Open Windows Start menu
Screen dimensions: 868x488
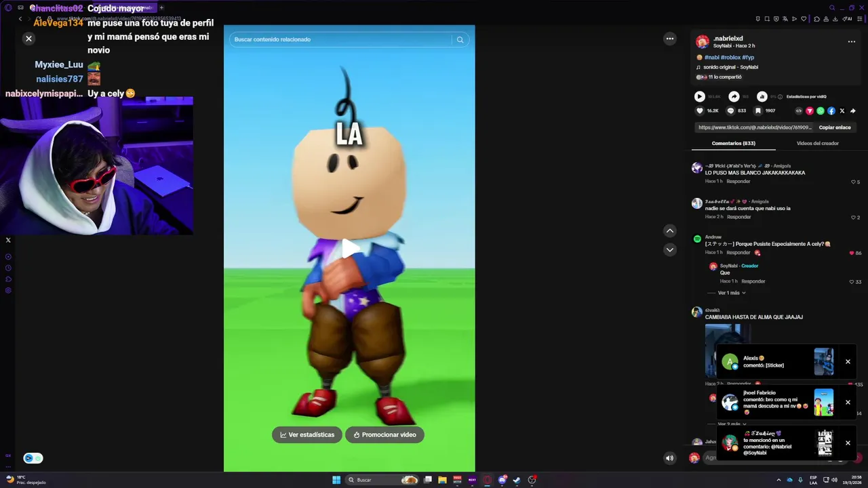pos(336,480)
